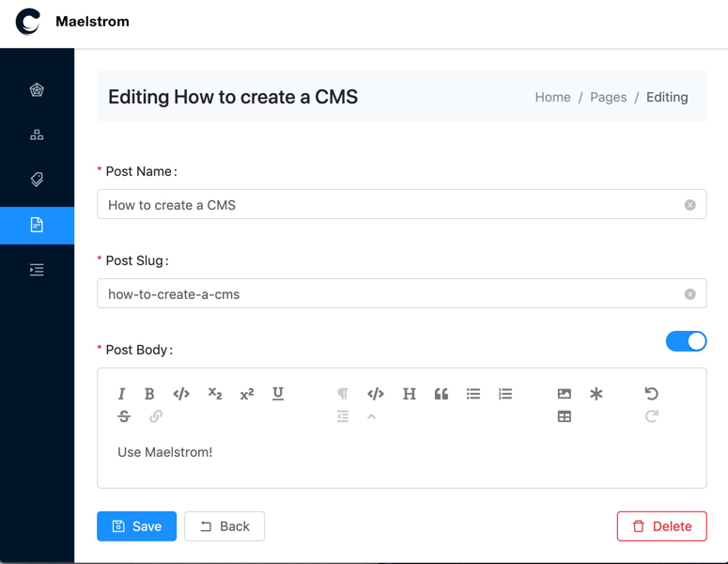This screenshot has height=564, width=728.
Task: Apply inline code formatting
Action: click(181, 394)
